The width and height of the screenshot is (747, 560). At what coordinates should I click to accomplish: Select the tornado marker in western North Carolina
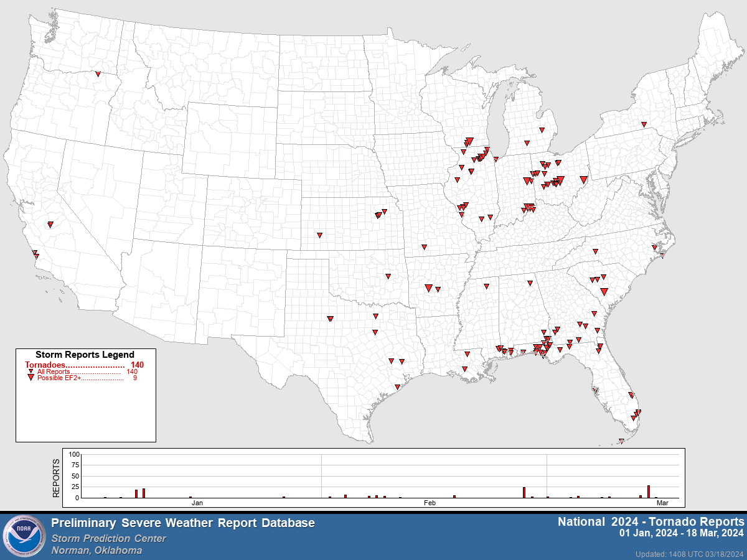coord(595,251)
